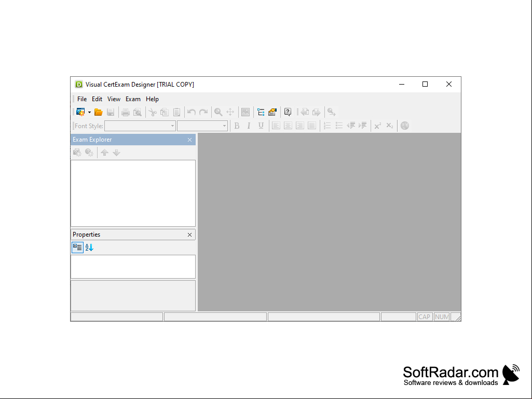Click the Undo arrow icon
The image size is (532, 399).
(x=192, y=112)
